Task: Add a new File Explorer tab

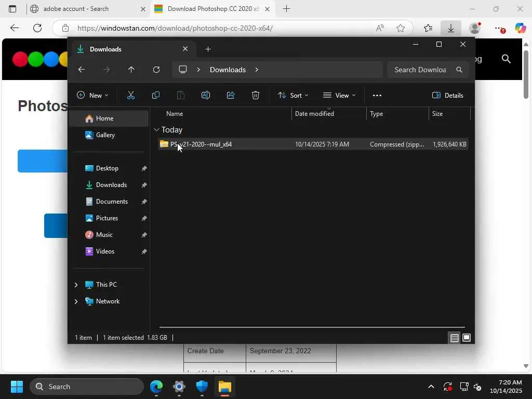Action: point(208,49)
